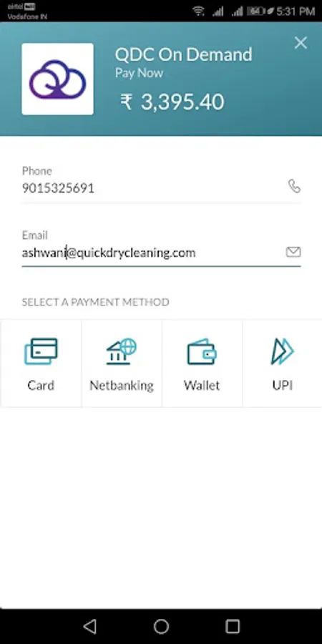The width and height of the screenshot is (322, 644).
Task: Tap the Android back navigation button
Action: coord(90,626)
